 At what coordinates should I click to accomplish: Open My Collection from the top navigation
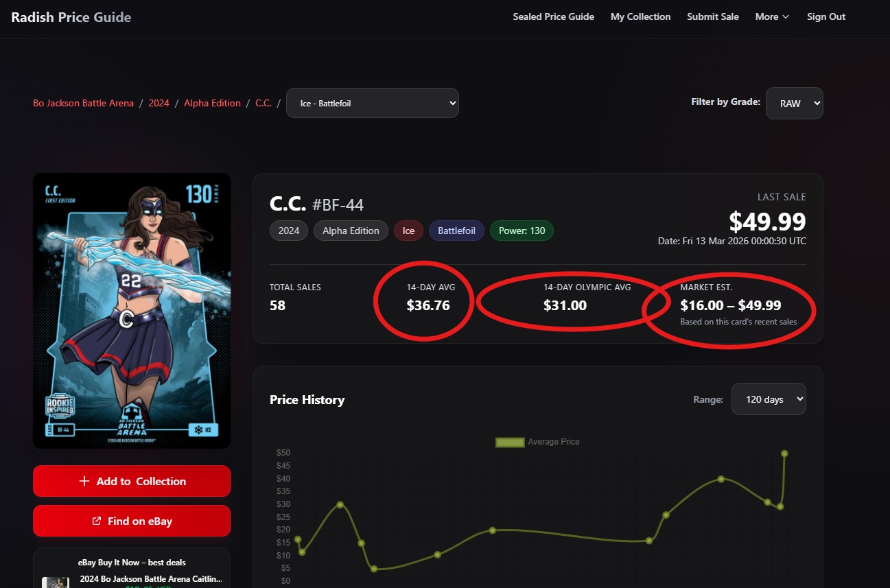click(x=640, y=16)
